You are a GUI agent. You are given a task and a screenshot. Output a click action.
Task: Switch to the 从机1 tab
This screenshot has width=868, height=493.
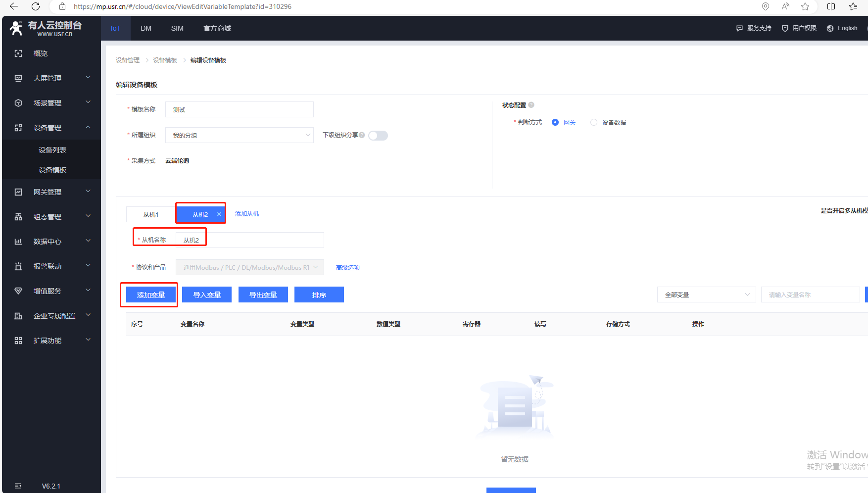click(x=151, y=214)
